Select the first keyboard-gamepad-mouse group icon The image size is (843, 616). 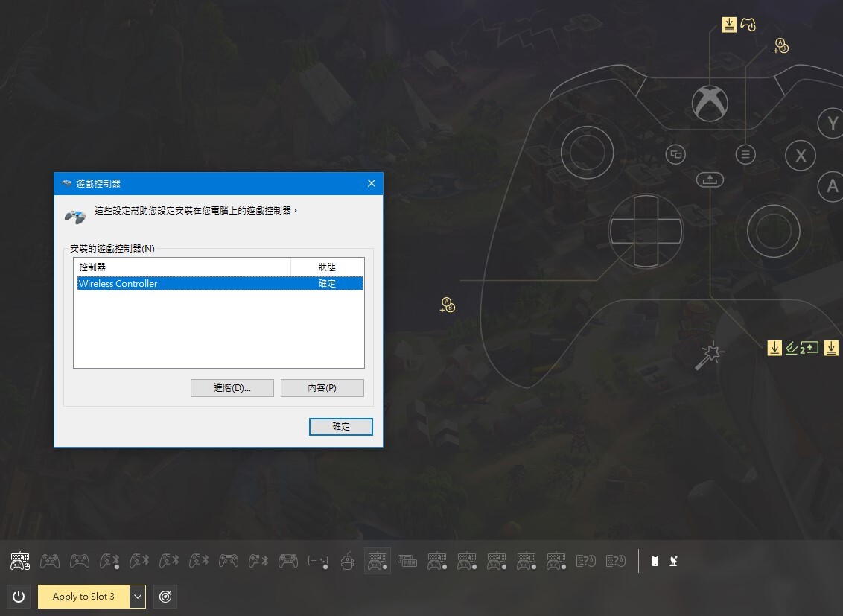coord(20,561)
